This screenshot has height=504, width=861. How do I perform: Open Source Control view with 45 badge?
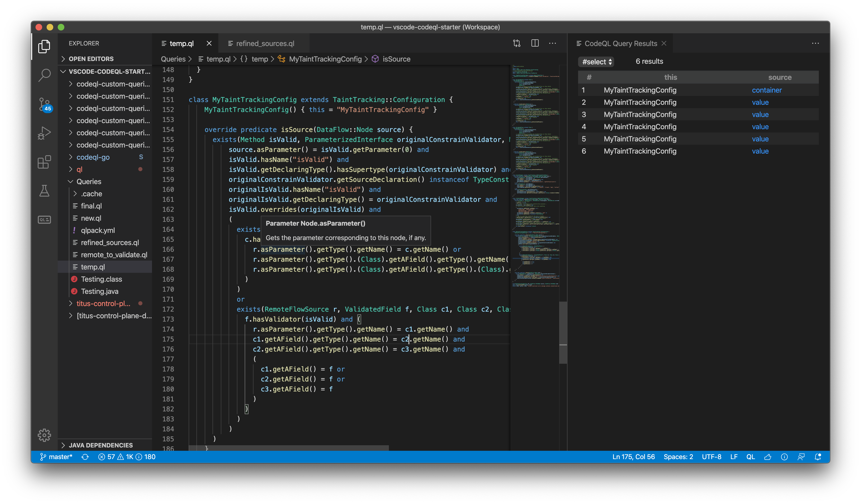(x=44, y=105)
